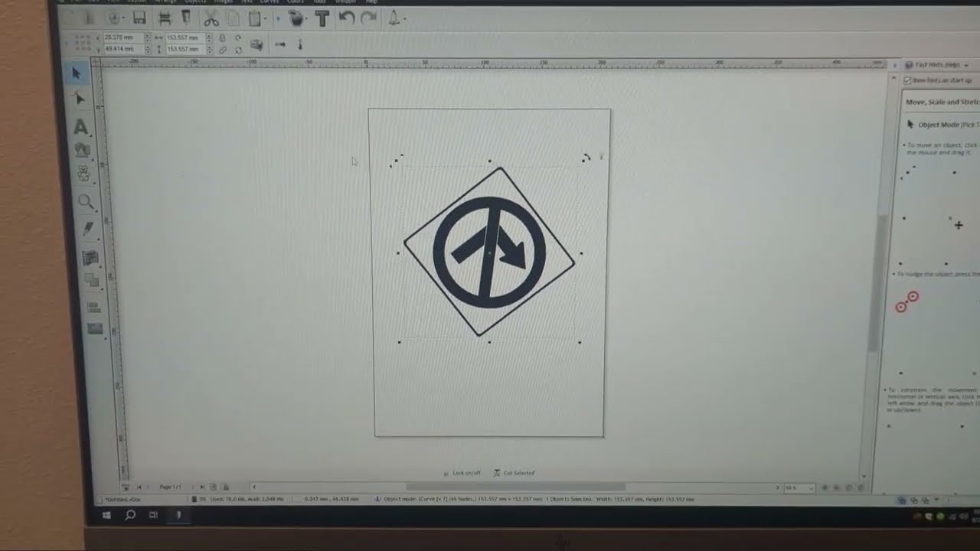Click the horizontal arrow icon in property bar
Screen dimensions: 980x551
tap(280, 44)
